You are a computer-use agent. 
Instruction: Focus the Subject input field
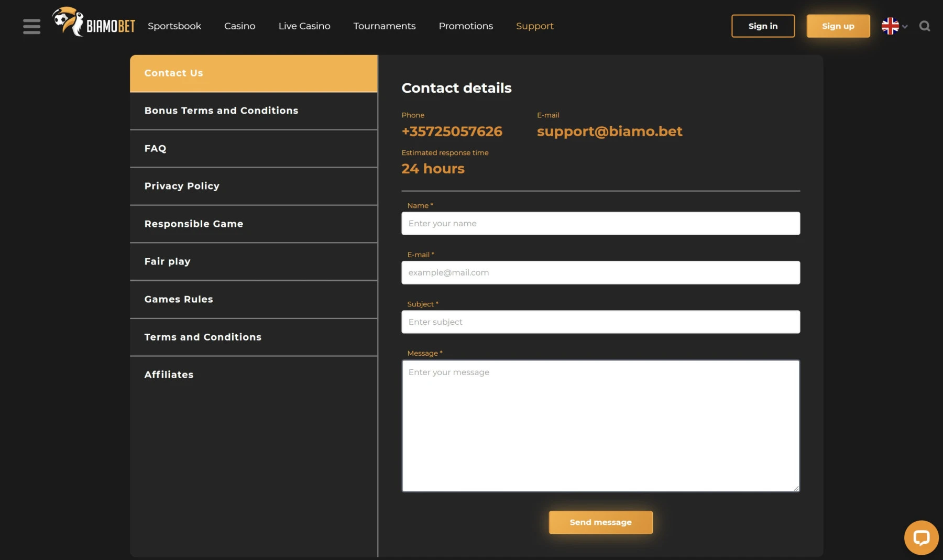pos(601,322)
